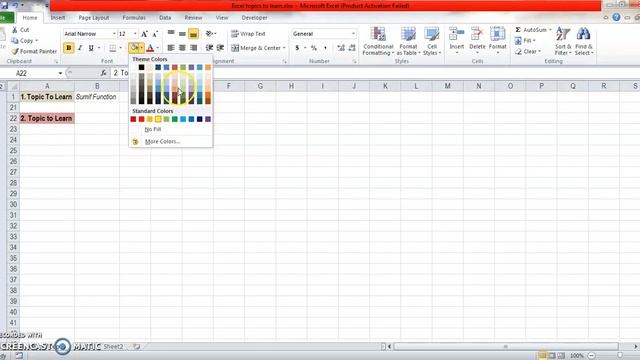Activate the Format Painter brush

pyautogui.click(x=34, y=51)
